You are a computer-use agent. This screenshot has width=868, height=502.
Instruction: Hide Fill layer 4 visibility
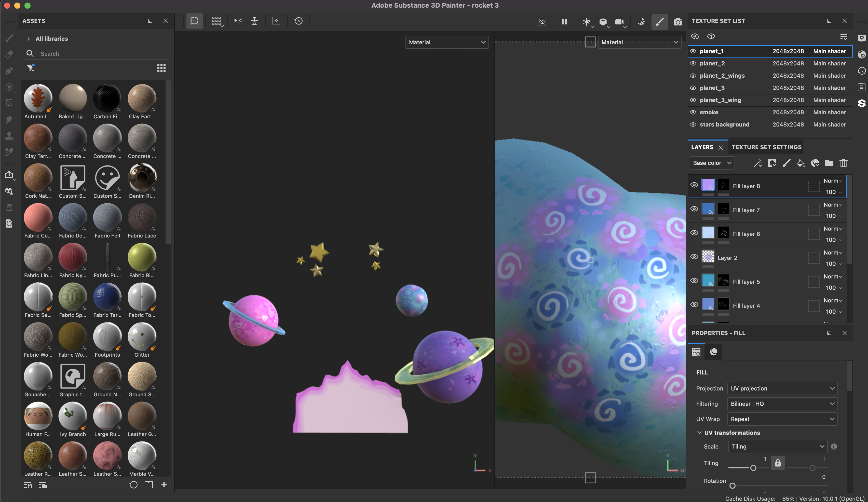(x=694, y=305)
